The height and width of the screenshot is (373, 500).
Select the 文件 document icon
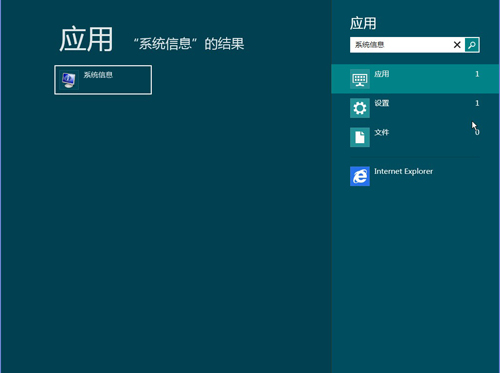pyautogui.click(x=360, y=137)
